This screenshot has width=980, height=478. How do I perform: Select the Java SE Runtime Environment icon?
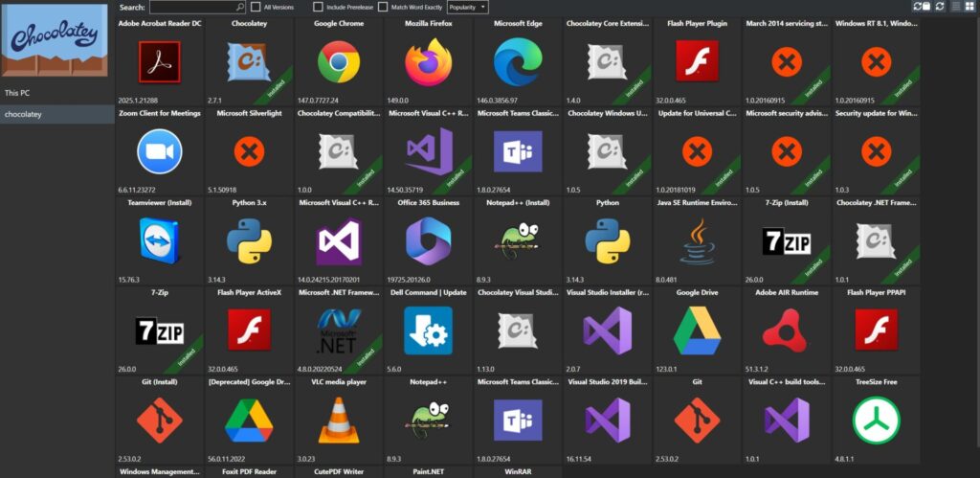(697, 241)
